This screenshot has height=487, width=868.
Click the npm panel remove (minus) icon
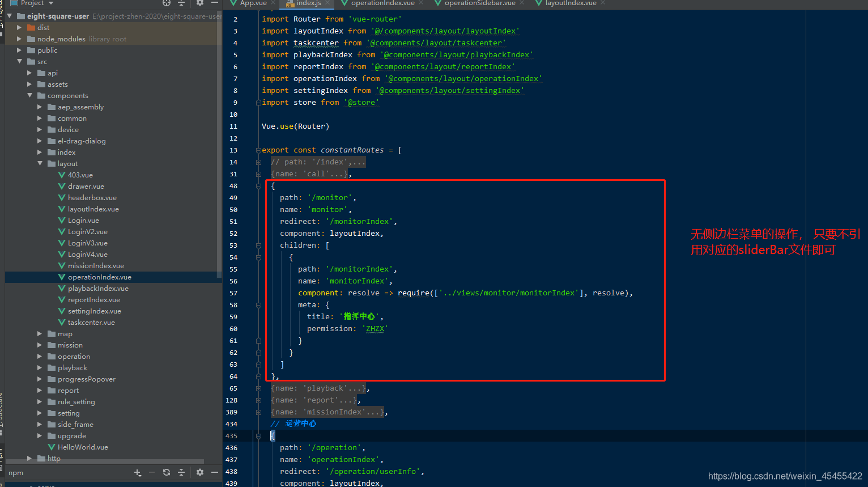click(x=152, y=472)
